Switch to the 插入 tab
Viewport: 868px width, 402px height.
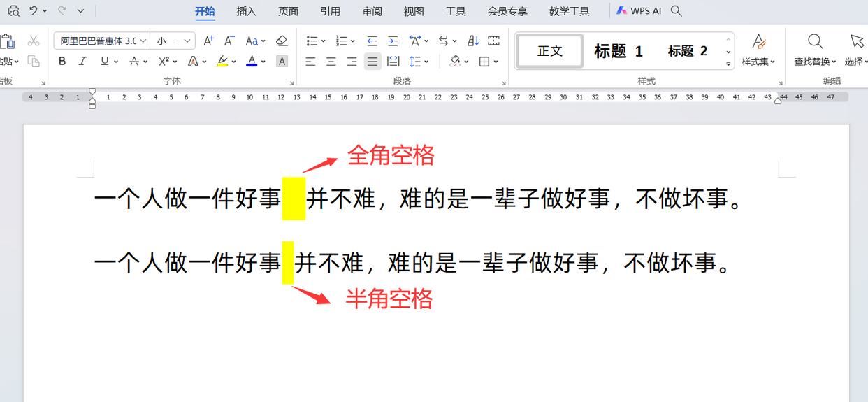246,11
